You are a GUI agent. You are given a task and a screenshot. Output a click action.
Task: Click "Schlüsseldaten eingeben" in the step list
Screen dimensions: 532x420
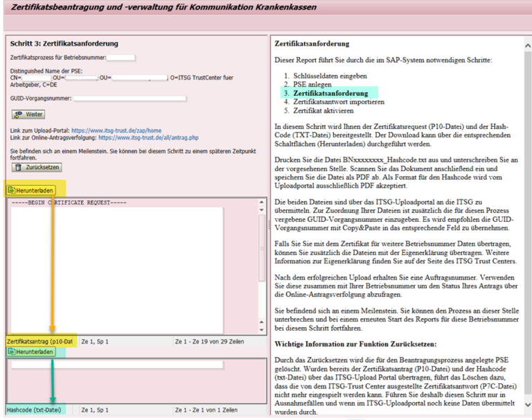tap(330, 76)
